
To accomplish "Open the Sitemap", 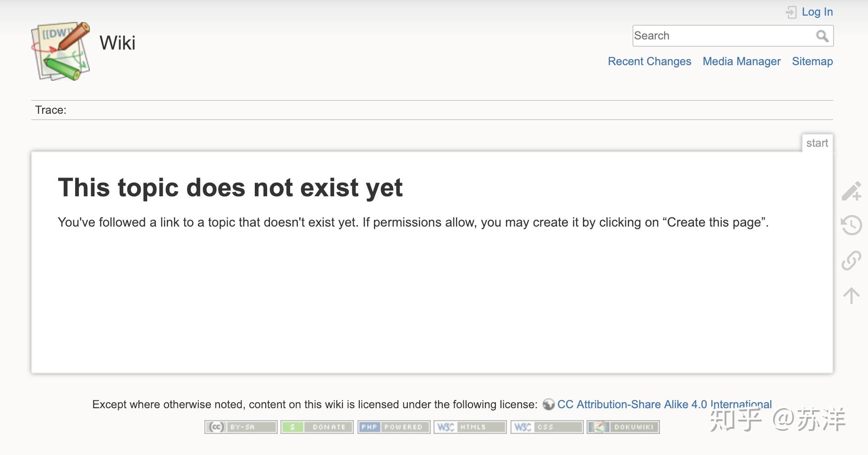I will [x=812, y=61].
